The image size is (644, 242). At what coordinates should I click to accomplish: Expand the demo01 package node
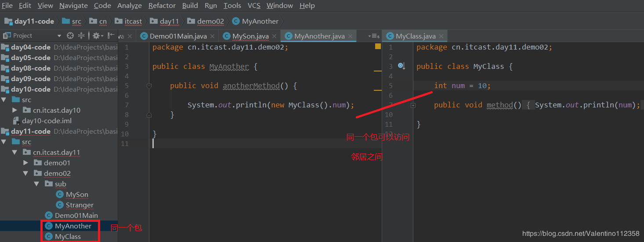[x=26, y=163]
